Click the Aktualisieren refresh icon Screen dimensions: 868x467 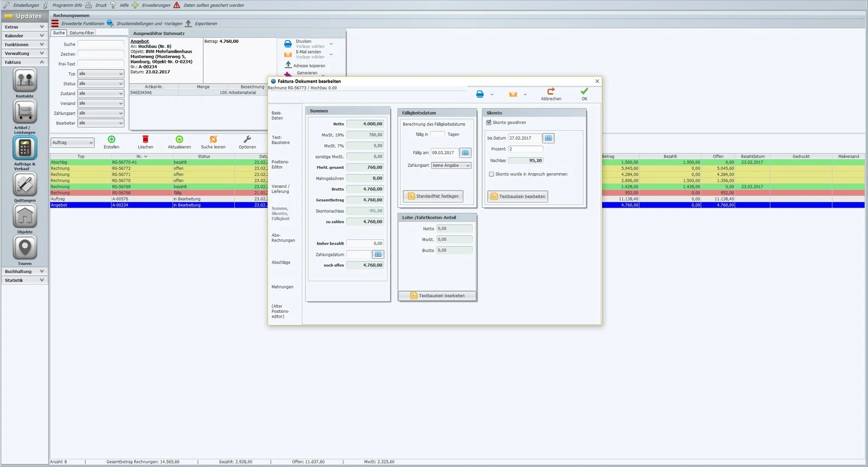click(180, 140)
